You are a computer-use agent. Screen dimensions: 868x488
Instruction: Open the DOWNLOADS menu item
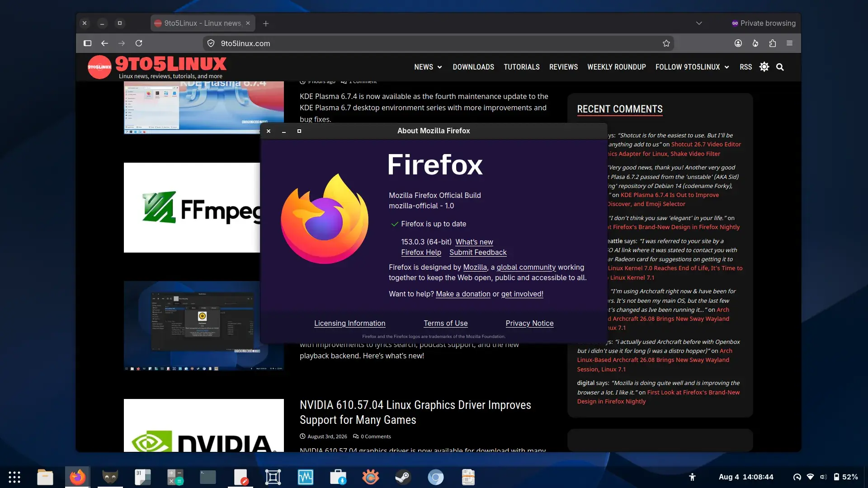click(x=473, y=67)
